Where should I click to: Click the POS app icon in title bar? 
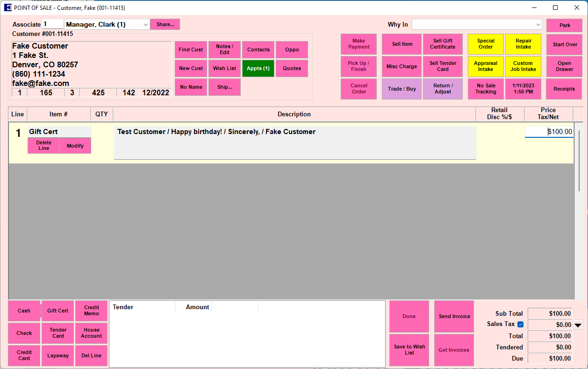click(7, 7)
